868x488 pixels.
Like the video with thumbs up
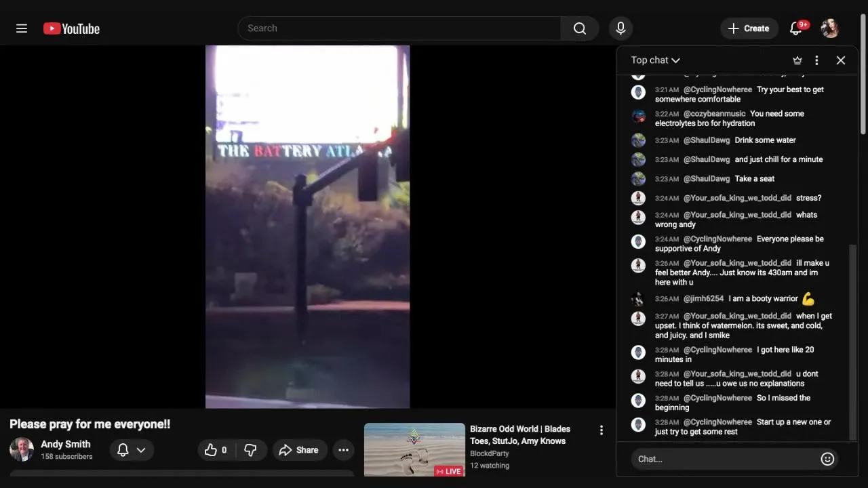pos(216,450)
